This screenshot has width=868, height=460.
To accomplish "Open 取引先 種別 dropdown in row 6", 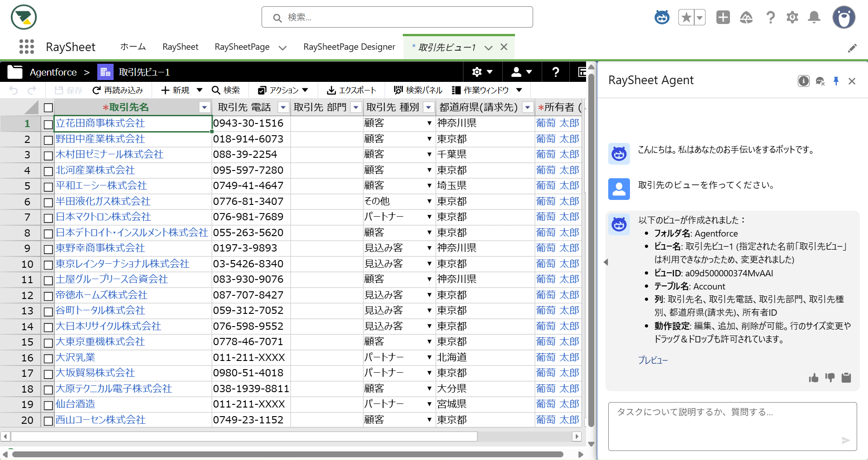I will [429, 201].
